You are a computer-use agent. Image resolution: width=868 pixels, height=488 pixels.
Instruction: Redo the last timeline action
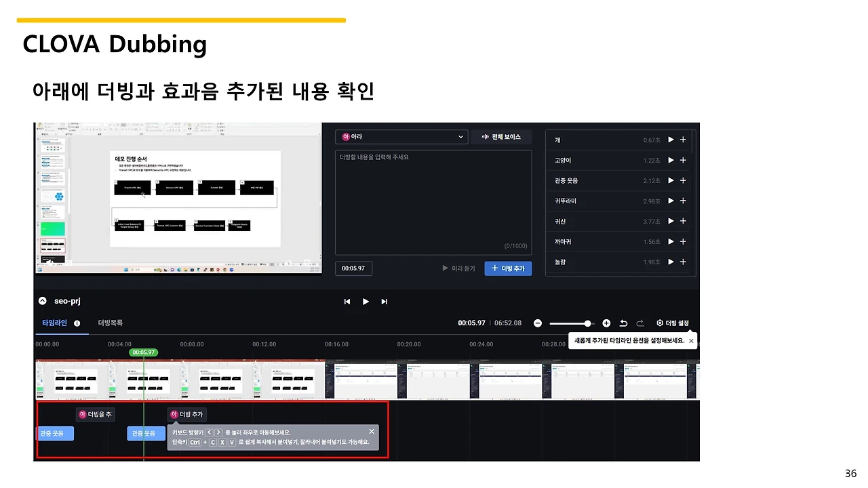tap(639, 323)
